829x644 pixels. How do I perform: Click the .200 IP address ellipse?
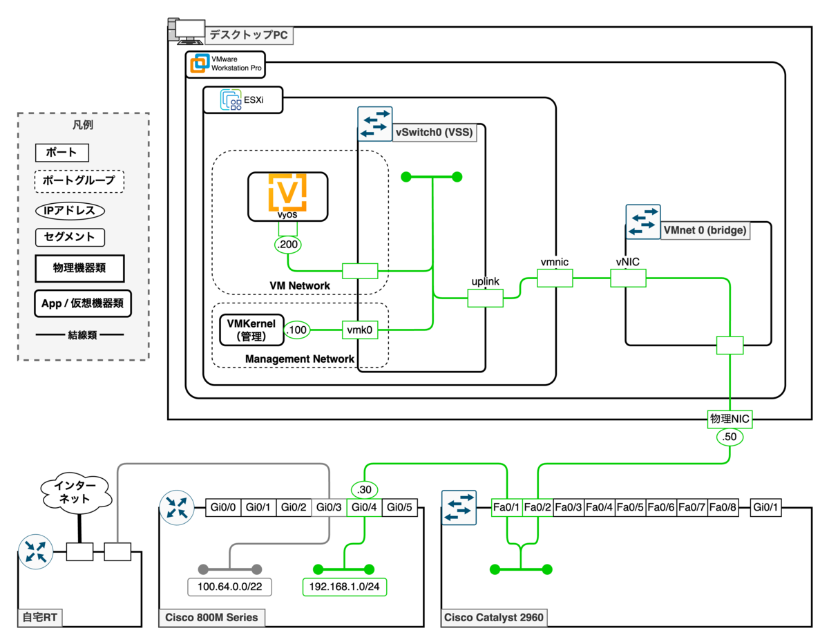[x=288, y=244]
